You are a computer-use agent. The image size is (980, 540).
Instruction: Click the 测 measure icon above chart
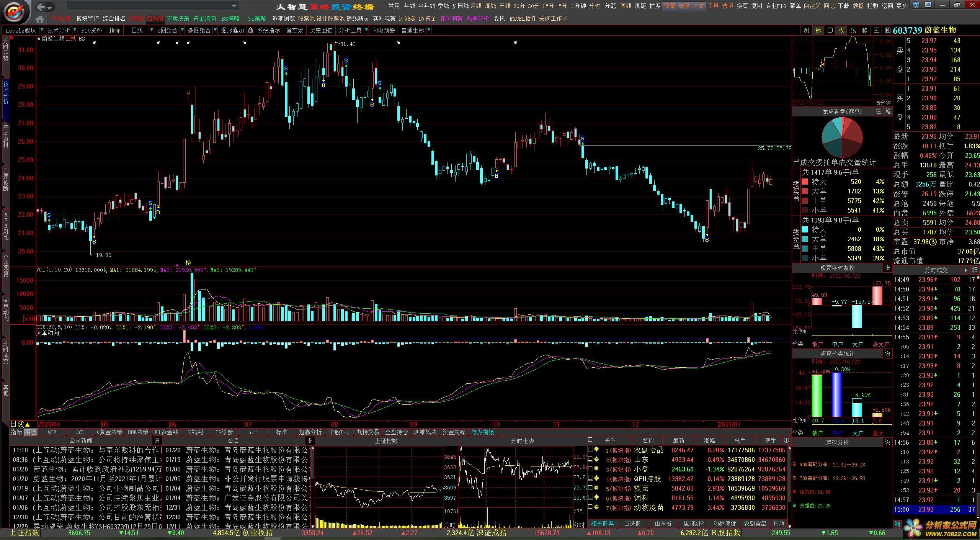pyautogui.click(x=807, y=30)
